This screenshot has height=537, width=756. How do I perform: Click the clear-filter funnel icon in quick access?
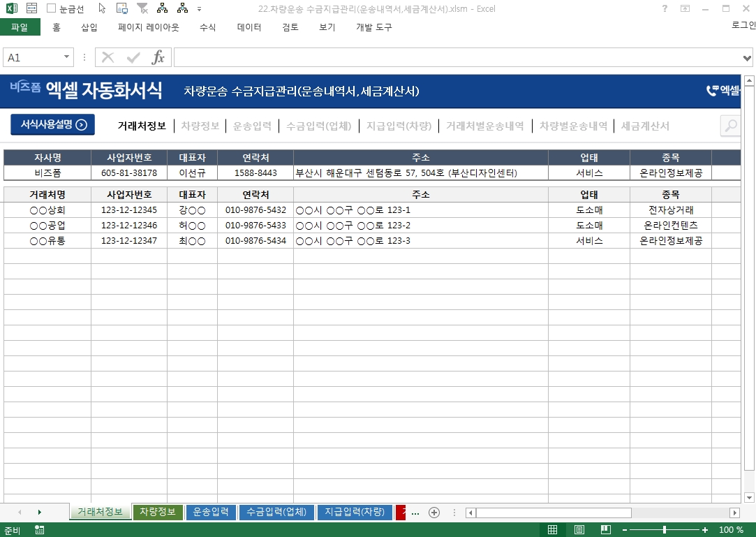point(142,8)
